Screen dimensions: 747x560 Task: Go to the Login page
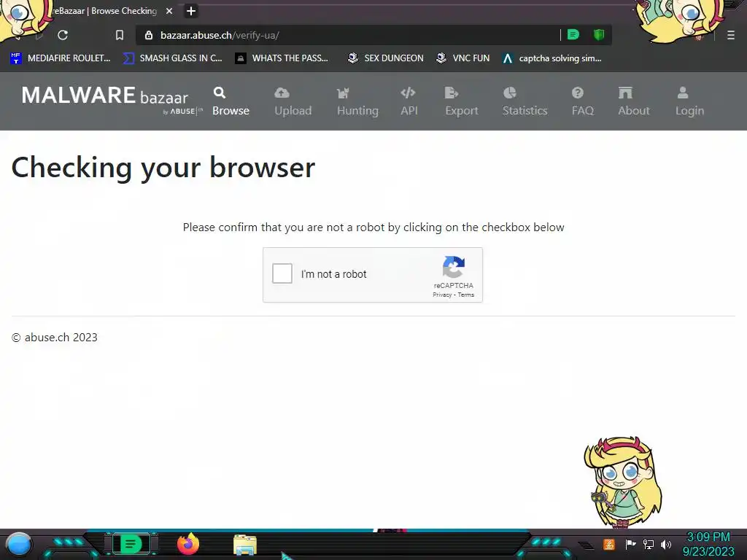point(689,101)
